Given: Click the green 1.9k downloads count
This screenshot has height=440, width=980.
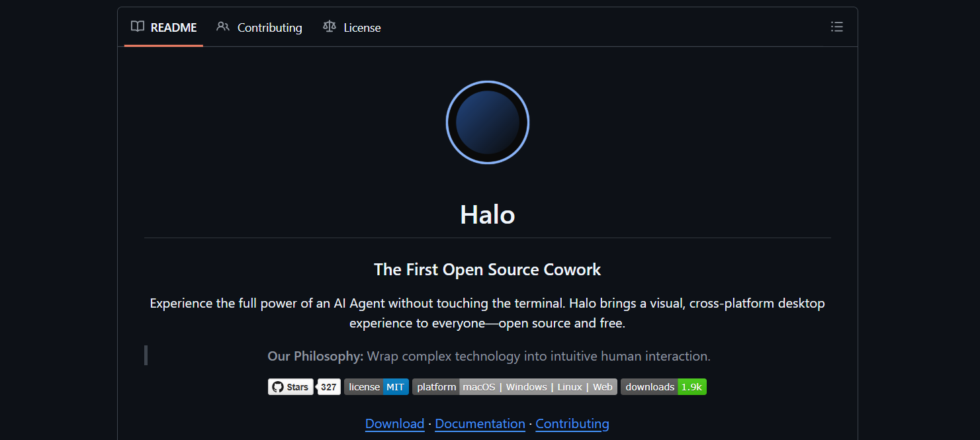Looking at the screenshot, I should pos(690,386).
